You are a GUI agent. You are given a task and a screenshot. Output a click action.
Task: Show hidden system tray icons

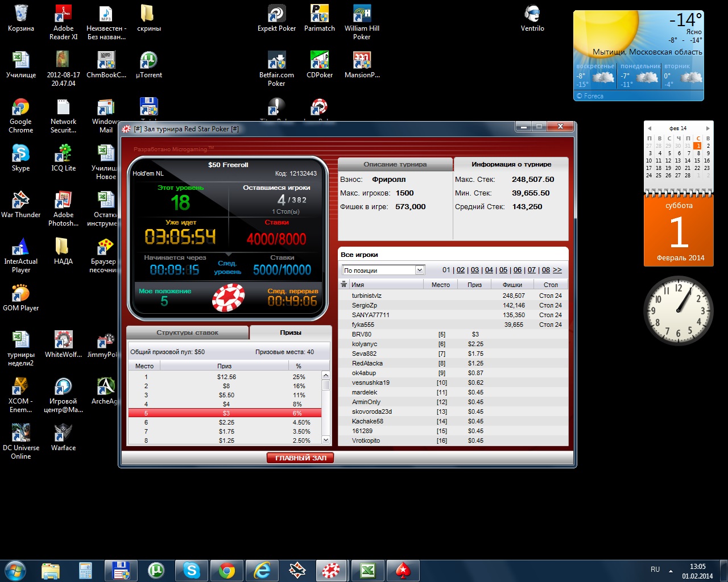pos(671,571)
